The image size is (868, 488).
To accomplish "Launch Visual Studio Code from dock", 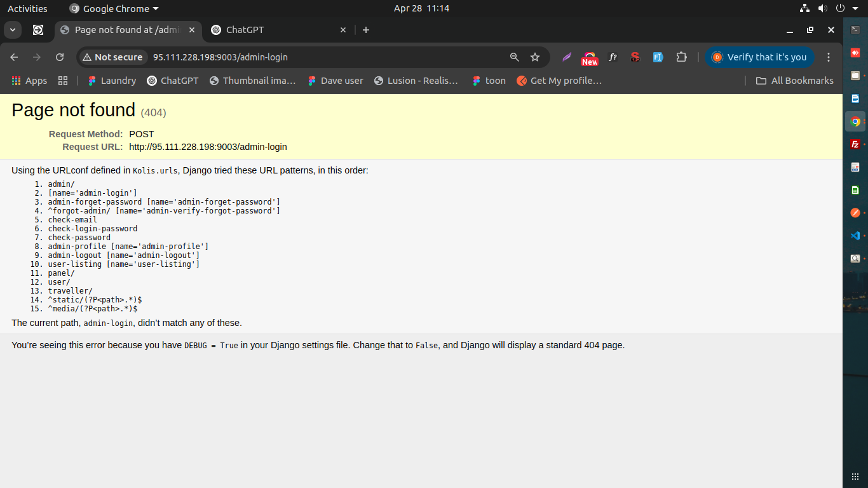I will (x=855, y=236).
